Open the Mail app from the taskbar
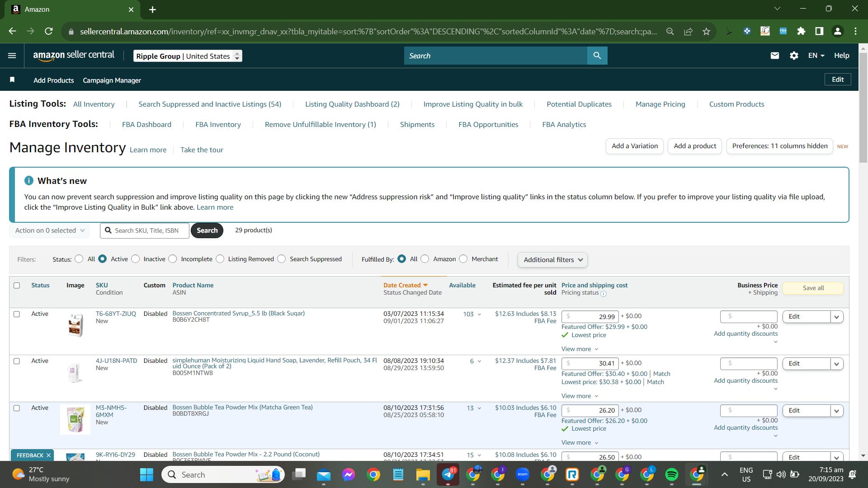868x488 pixels. pos(324,474)
